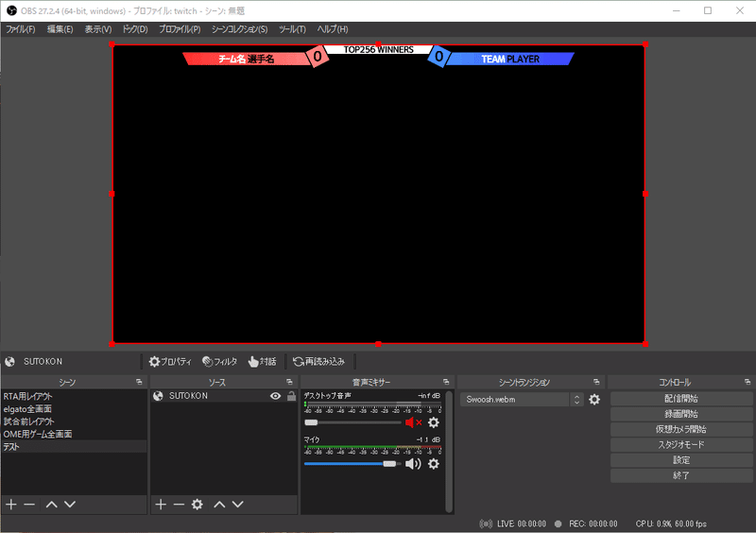
Task: Open the Swoosh.webm transition dropdown
Action: 522,400
